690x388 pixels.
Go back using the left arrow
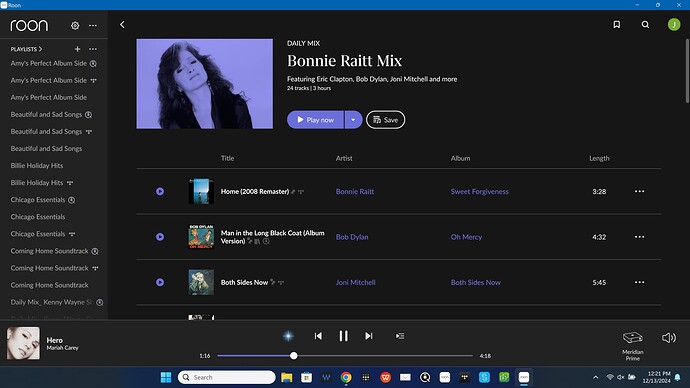(x=122, y=25)
